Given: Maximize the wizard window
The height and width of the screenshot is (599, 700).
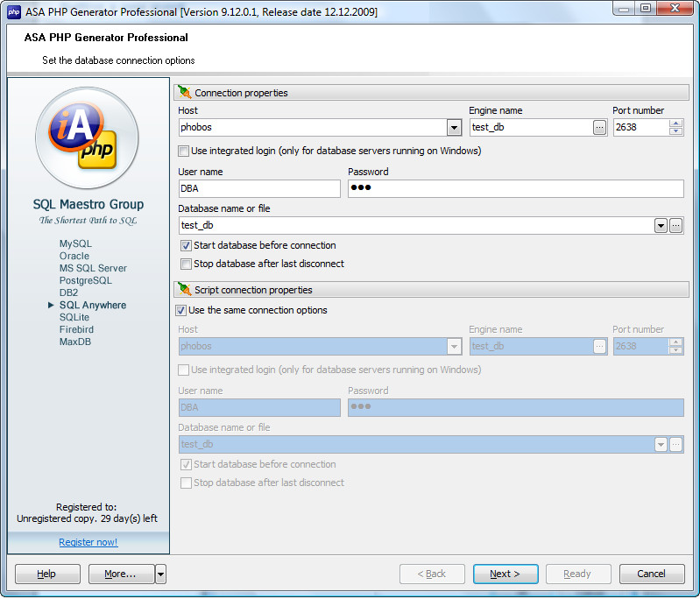Looking at the screenshot, I should (646, 8).
